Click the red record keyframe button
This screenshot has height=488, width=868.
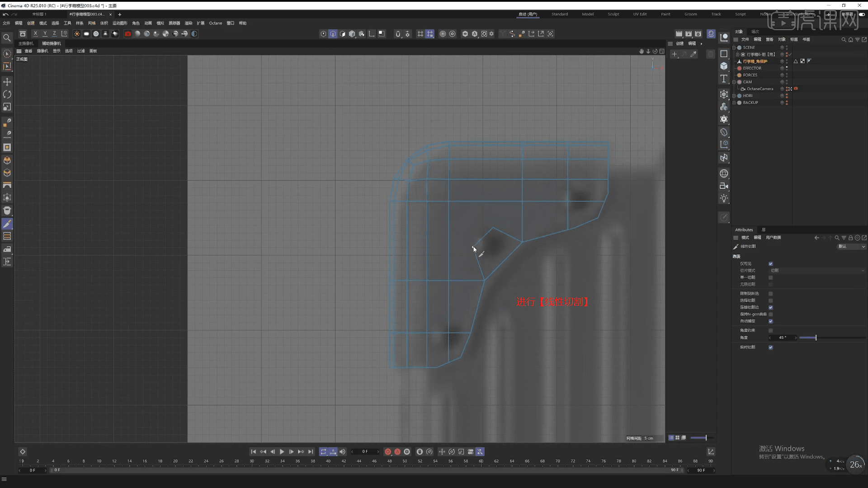388,452
